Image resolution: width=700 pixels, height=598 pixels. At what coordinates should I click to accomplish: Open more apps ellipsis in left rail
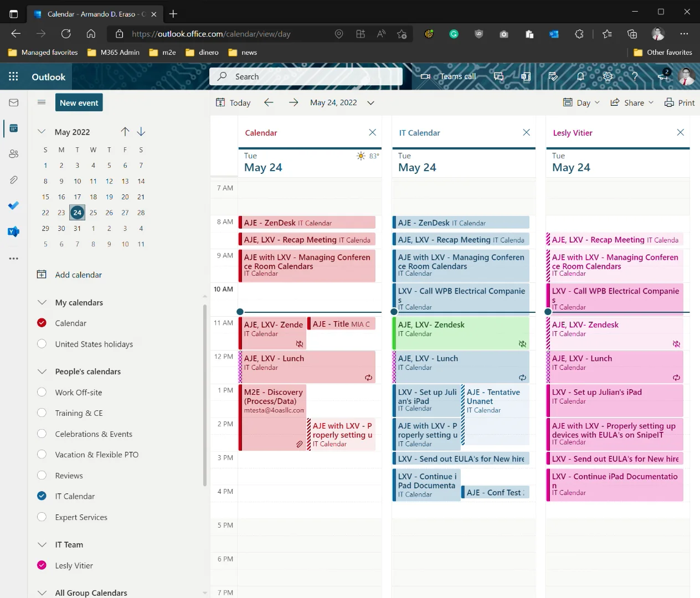tap(14, 258)
